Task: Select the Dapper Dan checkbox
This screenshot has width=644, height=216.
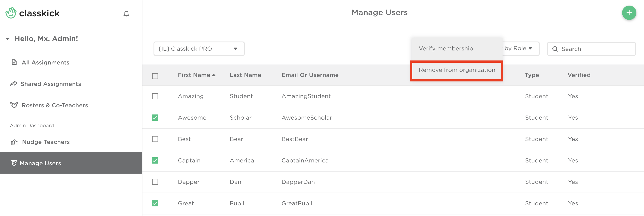Action: [155, 182]
